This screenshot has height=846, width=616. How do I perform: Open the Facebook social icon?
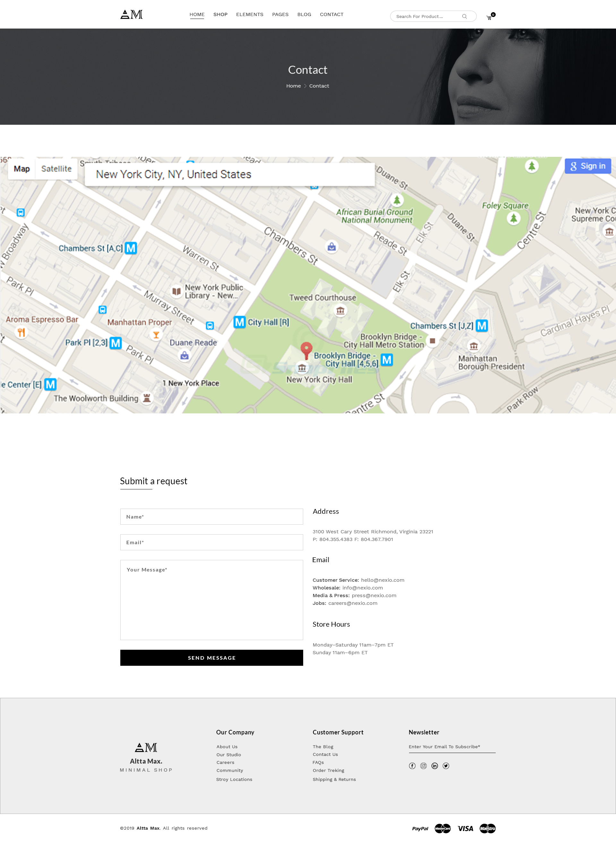coord(412,766)
